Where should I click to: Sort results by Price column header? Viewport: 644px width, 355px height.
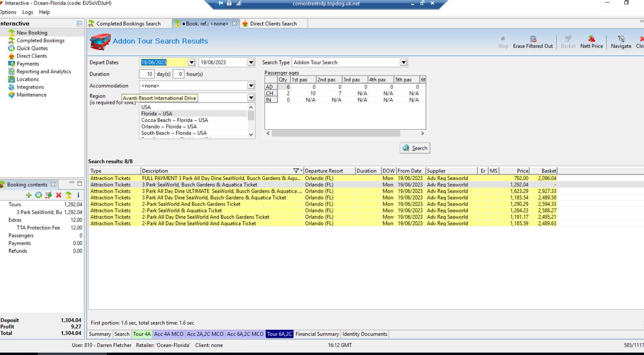coord(514,171)
